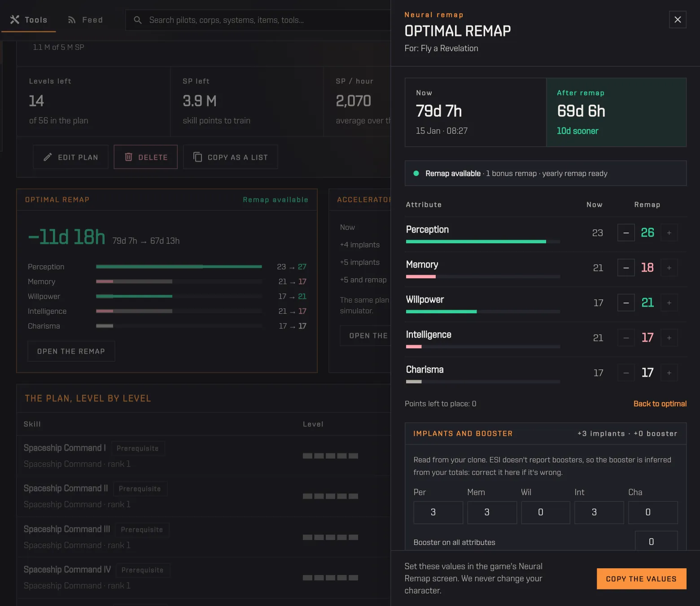Increase Memory remap value
Viewport: 700px width, 606px height.
[669, 268]
